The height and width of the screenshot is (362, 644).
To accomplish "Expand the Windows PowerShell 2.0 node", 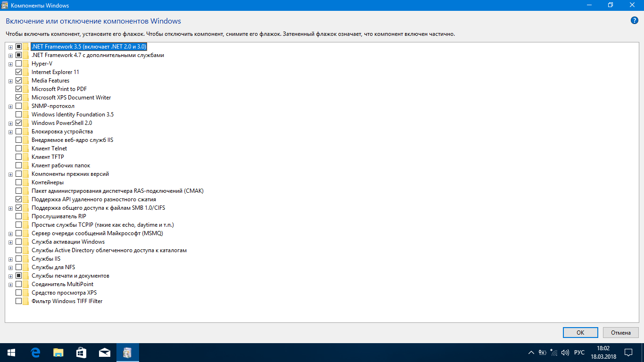I will [x=10, y=123].
